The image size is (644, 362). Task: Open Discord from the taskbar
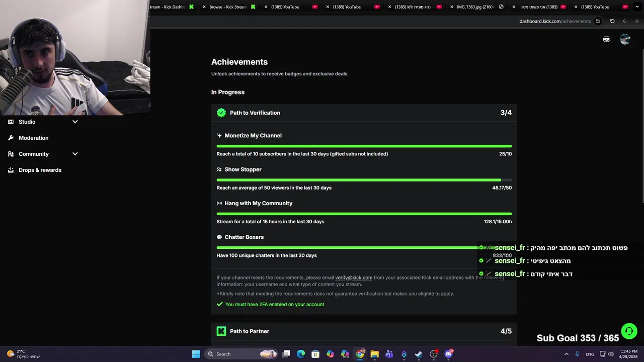tap(448, 354)
